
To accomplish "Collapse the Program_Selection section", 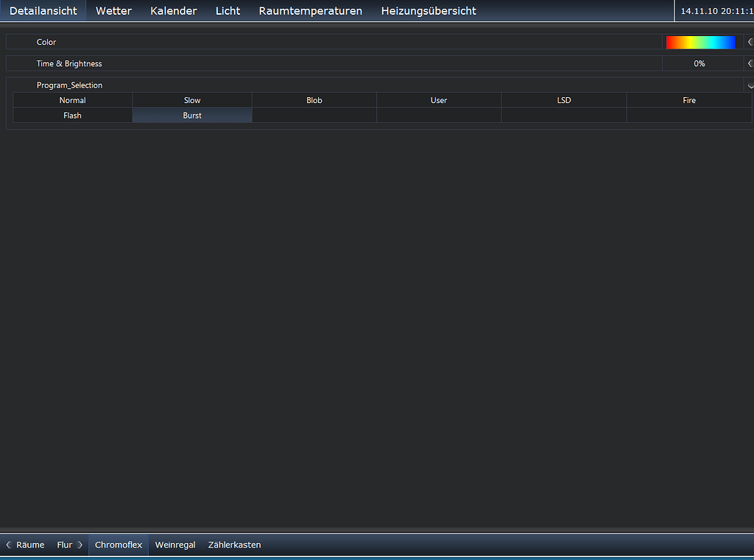I will (748, 85).
